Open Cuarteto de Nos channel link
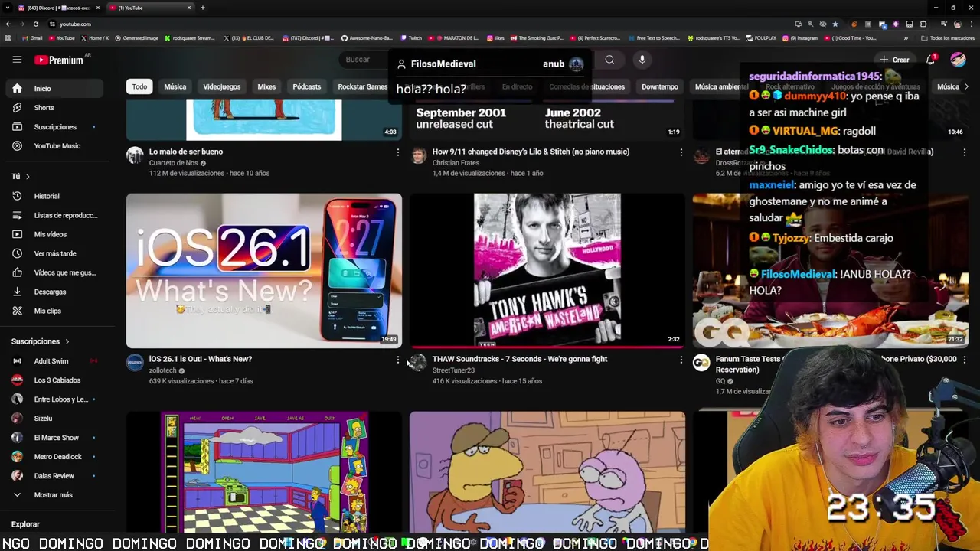Screen dimensions: 980x551 (173, 163)
